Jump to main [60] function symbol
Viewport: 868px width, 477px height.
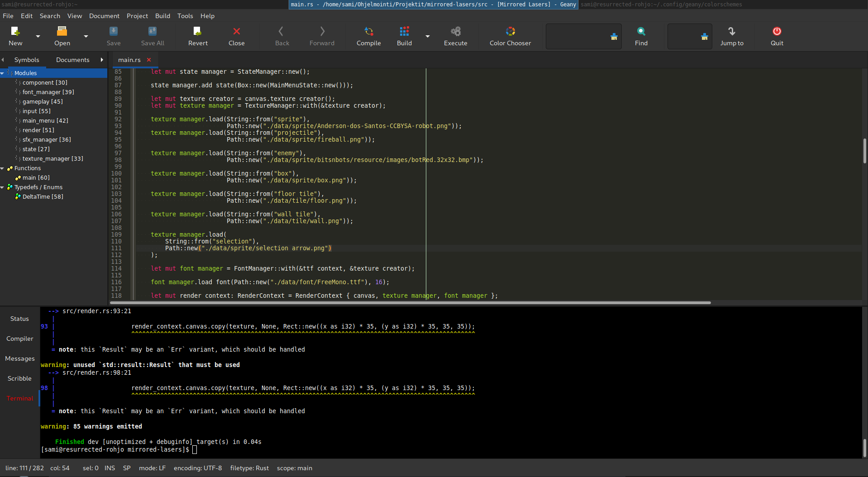click(x=36, y=177)
